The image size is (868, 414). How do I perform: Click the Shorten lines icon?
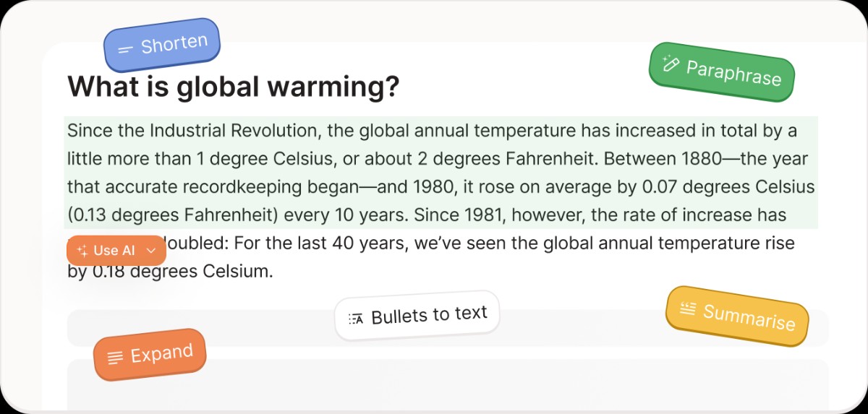pos(125,49)
